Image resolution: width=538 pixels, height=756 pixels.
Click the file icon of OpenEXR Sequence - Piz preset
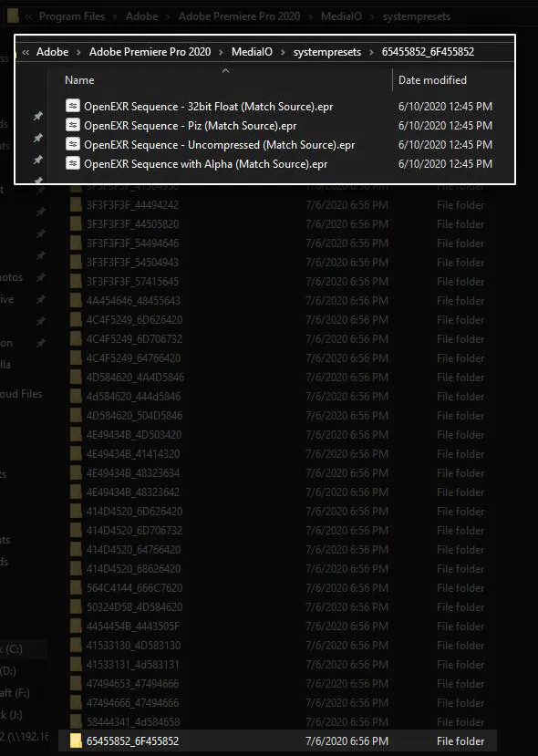(x=73, y=125)
